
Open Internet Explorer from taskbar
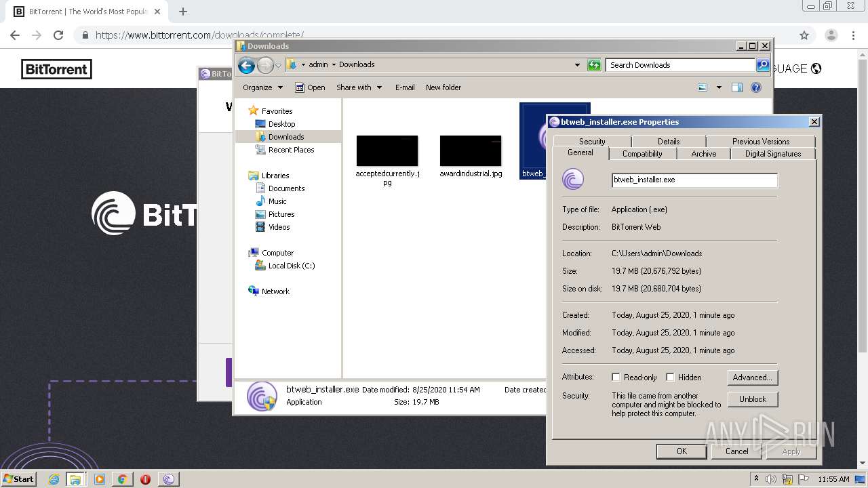point(54,479)
